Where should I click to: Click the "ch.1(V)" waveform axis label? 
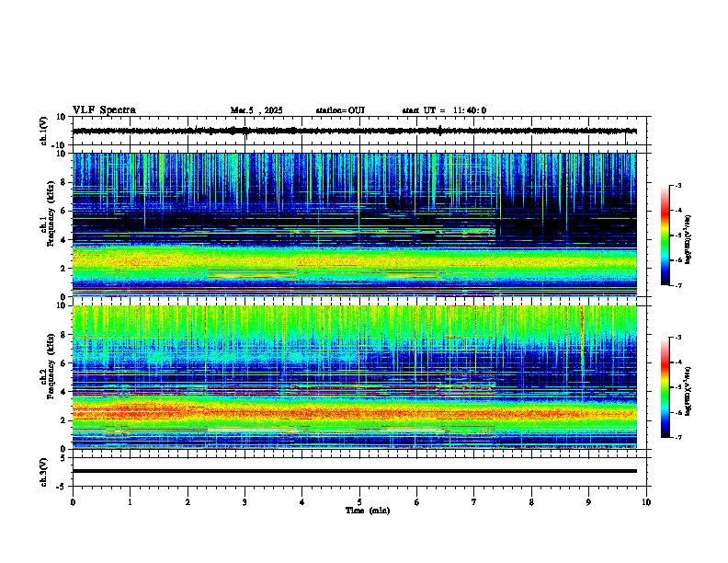pyautogui.click(x=44, y=131)
